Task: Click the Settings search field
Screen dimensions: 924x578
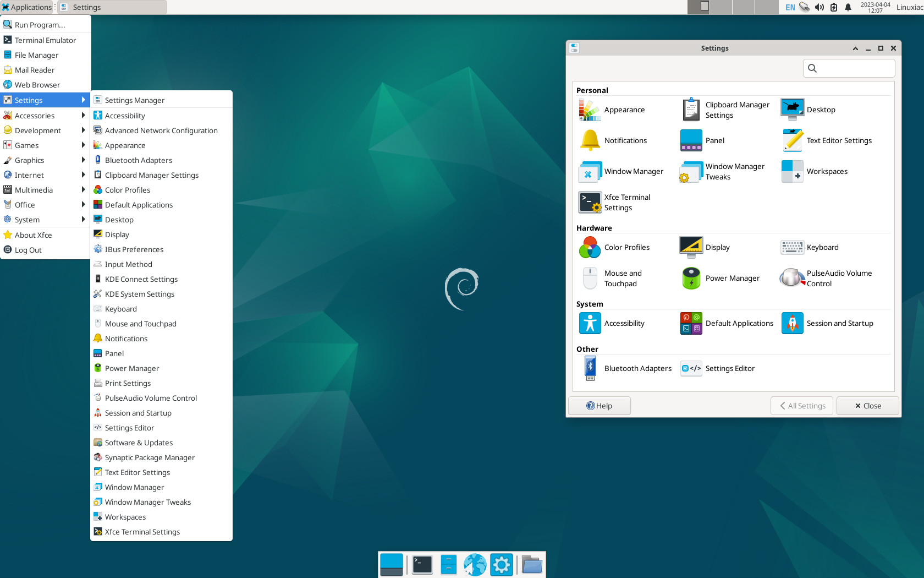Action: pos(849,68)
